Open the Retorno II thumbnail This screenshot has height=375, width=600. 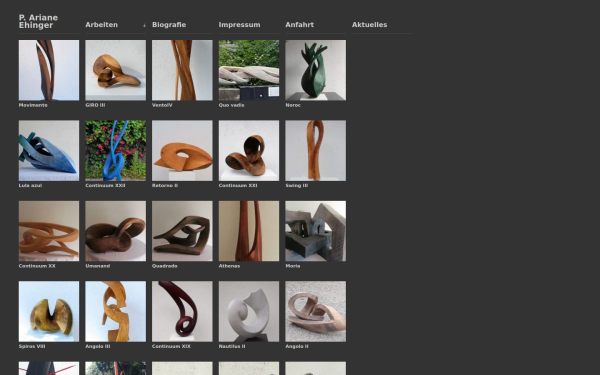pos(182,151)
